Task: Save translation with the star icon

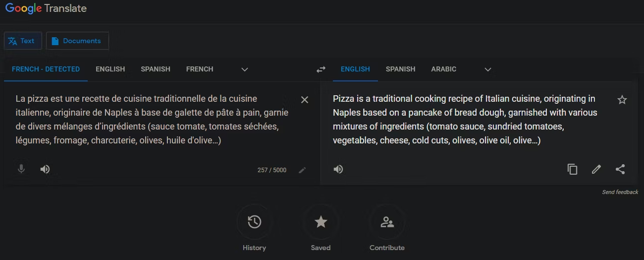Action: pos(622,100)
